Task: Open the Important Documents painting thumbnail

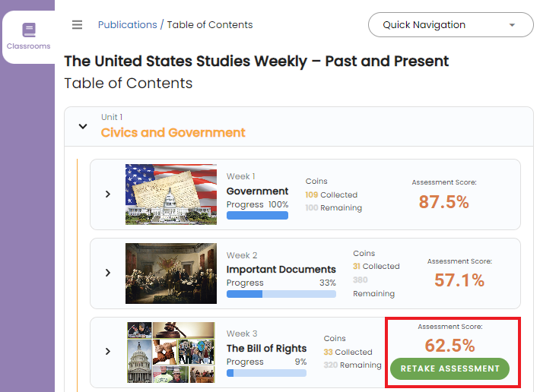Action: pos(170,273)
